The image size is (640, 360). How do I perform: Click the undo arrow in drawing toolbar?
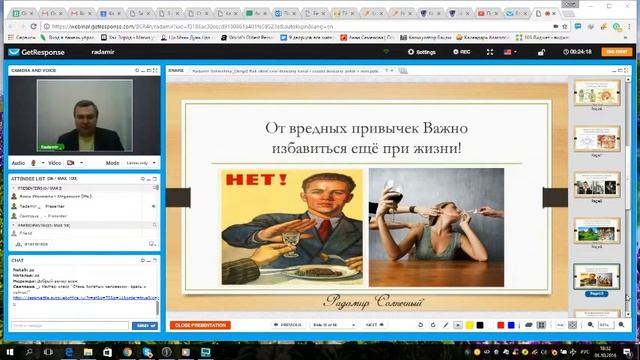click(420, 325)
